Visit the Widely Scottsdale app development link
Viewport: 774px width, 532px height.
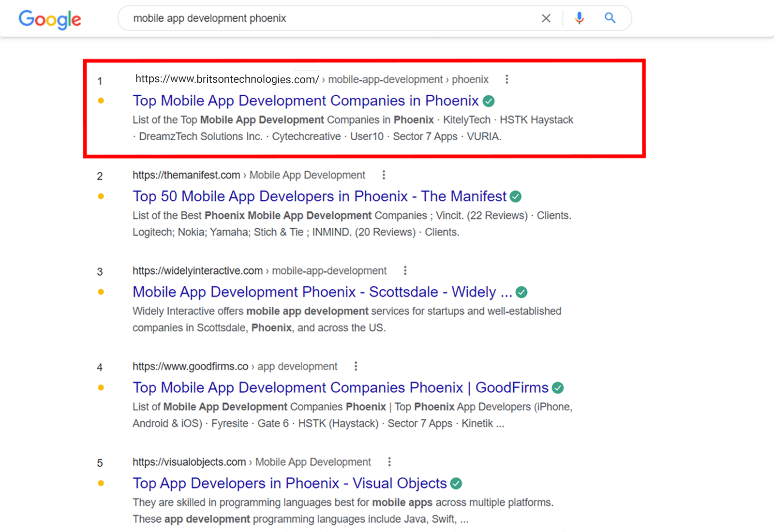(x=322, y=293)
